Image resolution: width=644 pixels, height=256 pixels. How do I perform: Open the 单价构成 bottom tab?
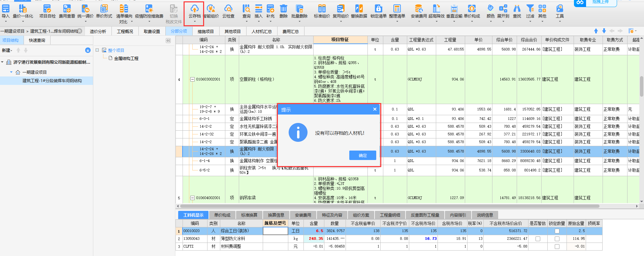click(222, 215)
